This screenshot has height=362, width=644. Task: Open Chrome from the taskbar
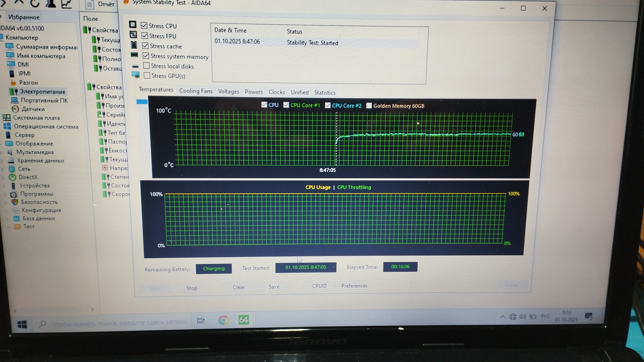point(223,320)
